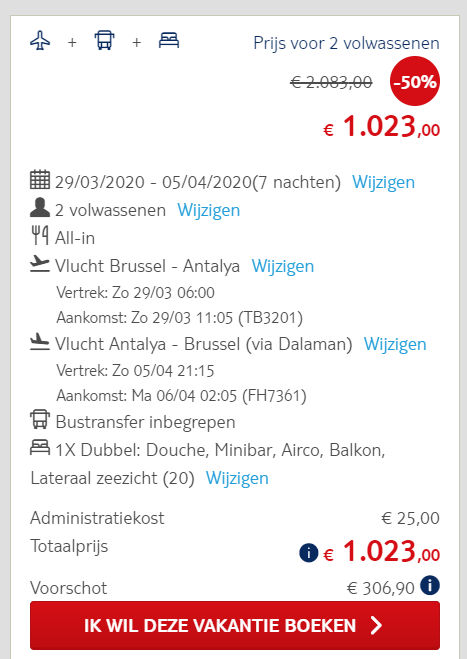Click the red total price € 1.023,00 at top
Screen dimensions: 467x659
point(381,127)
